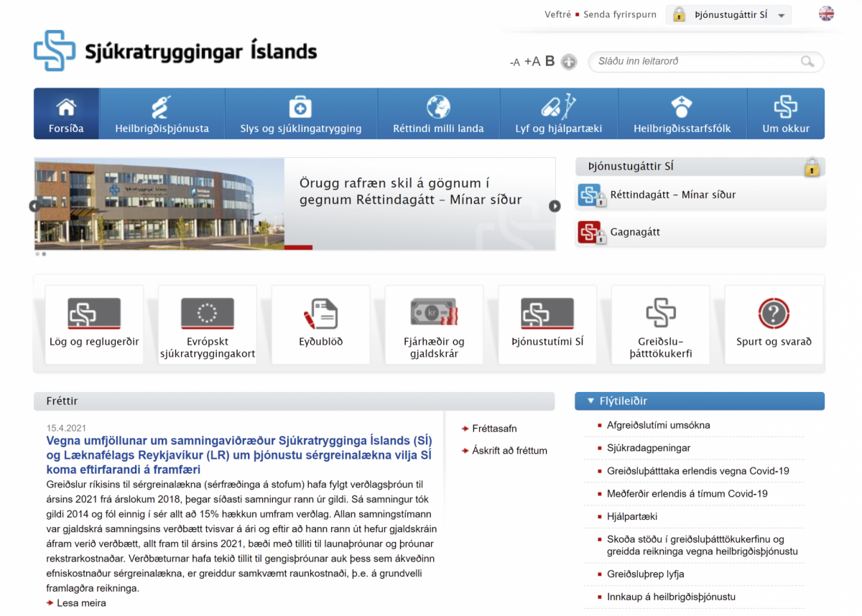Image resolution: width=862 pixels, height=616 pixels.
Task: Open Greiðsluþátttaka erlendis vegna Covid-19
Action: click(698, 471)
